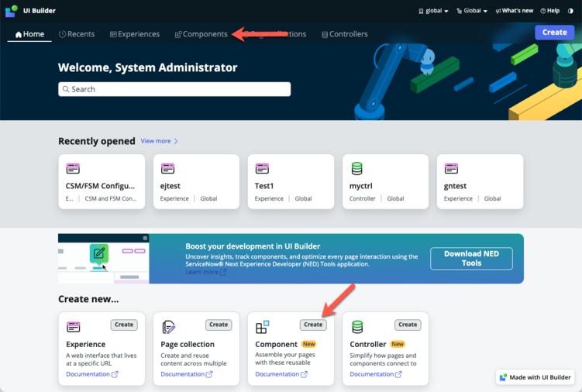Click the Page collection icon in Create new
The image size is (582, 392).
coord(169,327)
